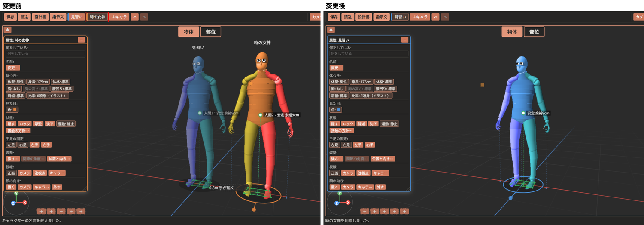
Task: Click red X axis ball in 変更前 gizmo
Action: tap(25, 202)
